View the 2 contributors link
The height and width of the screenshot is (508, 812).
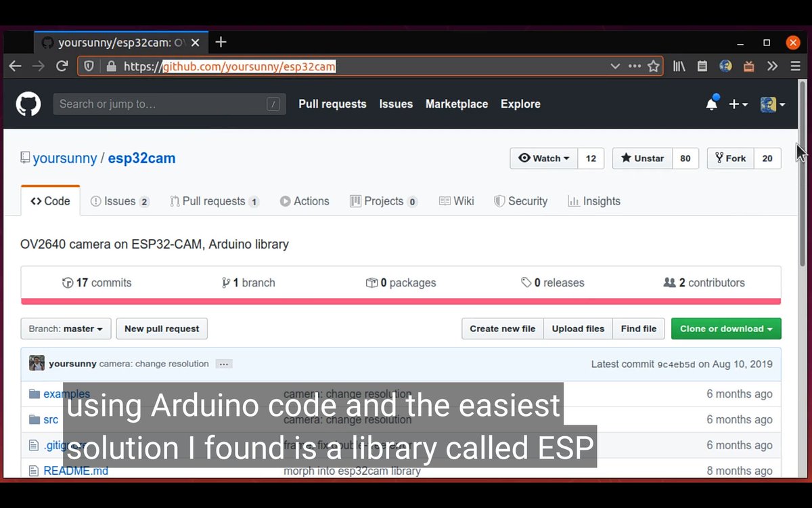point(704,283)
